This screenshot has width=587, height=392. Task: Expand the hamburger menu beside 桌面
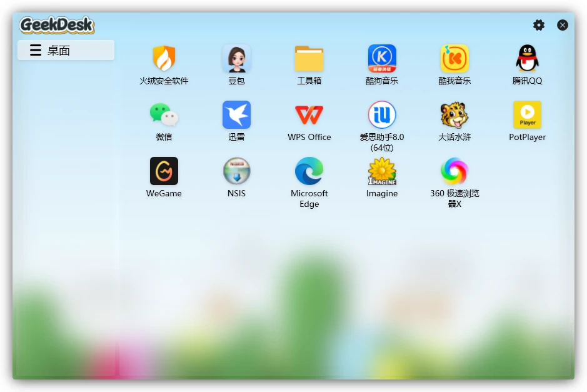[36, 50]
